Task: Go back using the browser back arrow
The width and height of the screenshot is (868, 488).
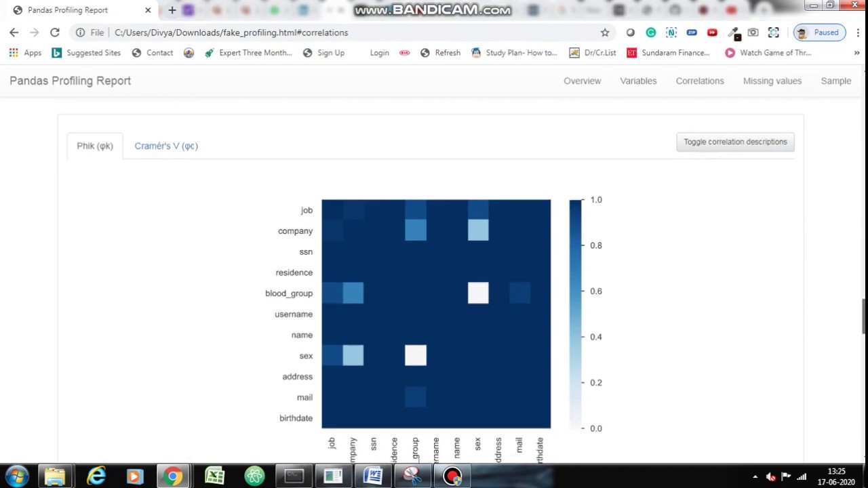Action: click(x=14, y=33)
